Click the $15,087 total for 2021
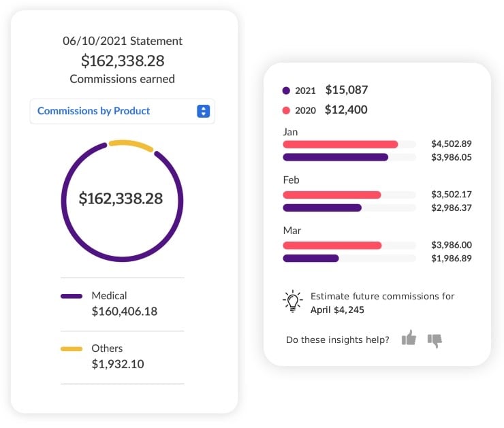 (x=347, y=90)
